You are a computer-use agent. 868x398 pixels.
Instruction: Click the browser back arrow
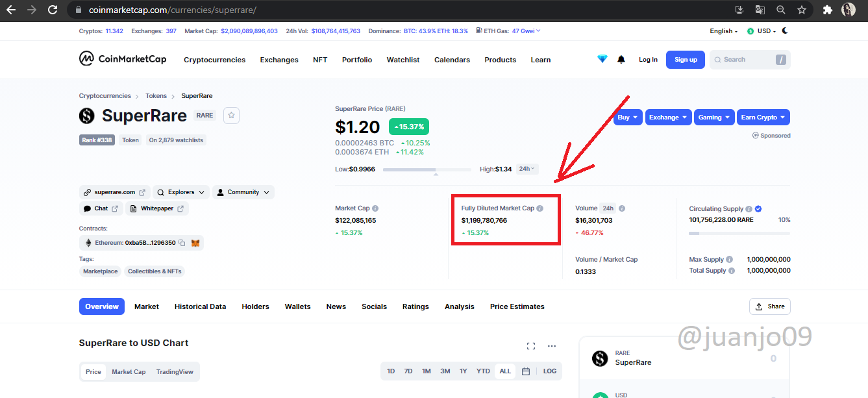click(x=11, y=10)
